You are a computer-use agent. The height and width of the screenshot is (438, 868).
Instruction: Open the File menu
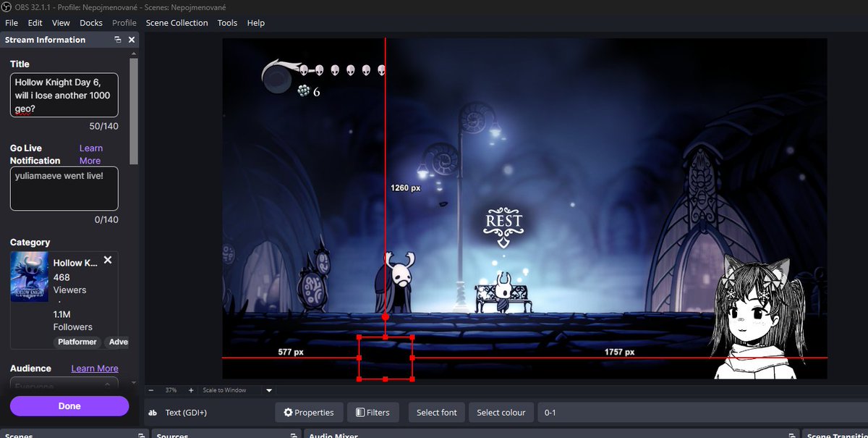tap(12, 23)
